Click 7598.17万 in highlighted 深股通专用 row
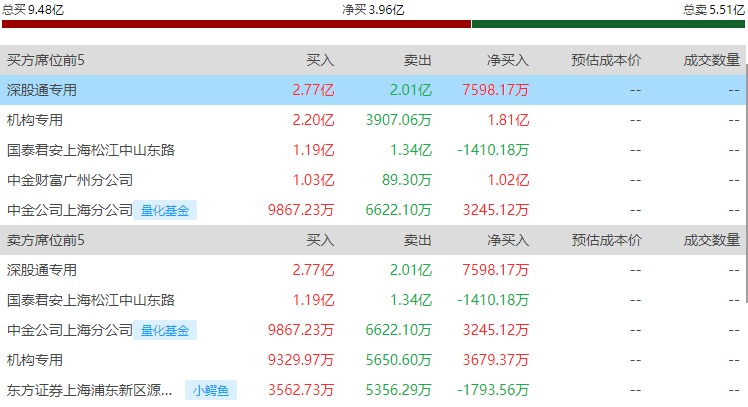This screenshot has width=748, height=407. (x=496, y=90)
